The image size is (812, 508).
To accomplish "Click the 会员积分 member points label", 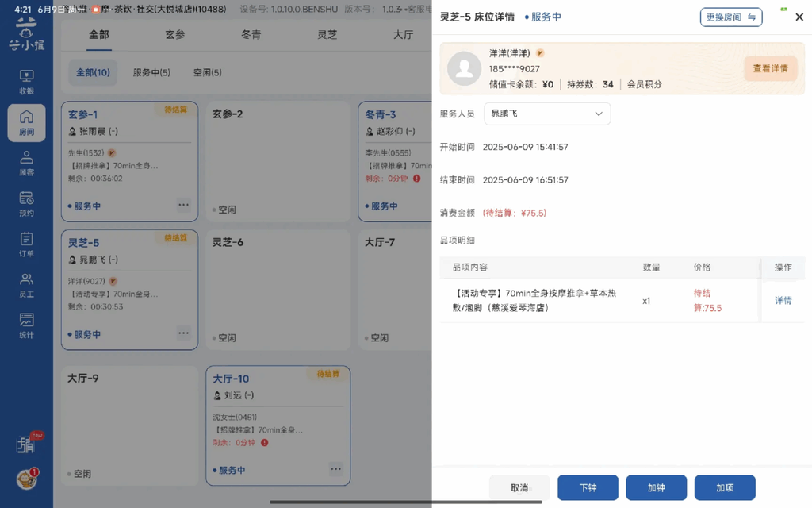I will 644,84.
